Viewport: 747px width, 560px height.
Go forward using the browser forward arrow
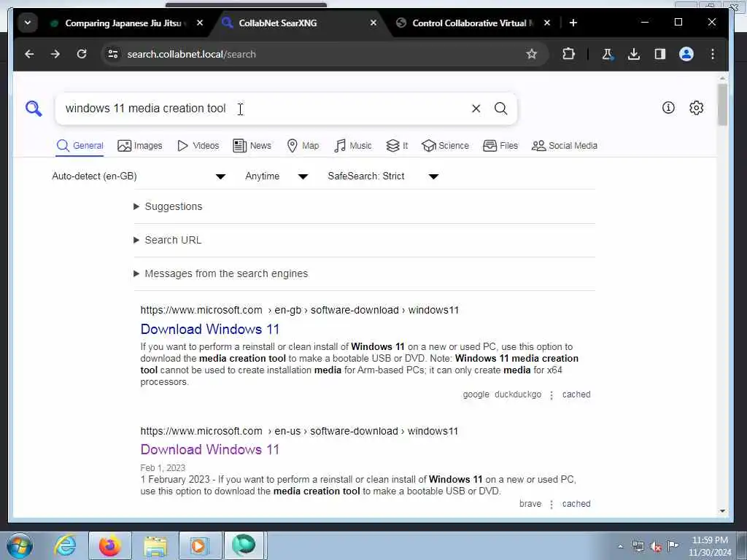click(x=55, y=54)
